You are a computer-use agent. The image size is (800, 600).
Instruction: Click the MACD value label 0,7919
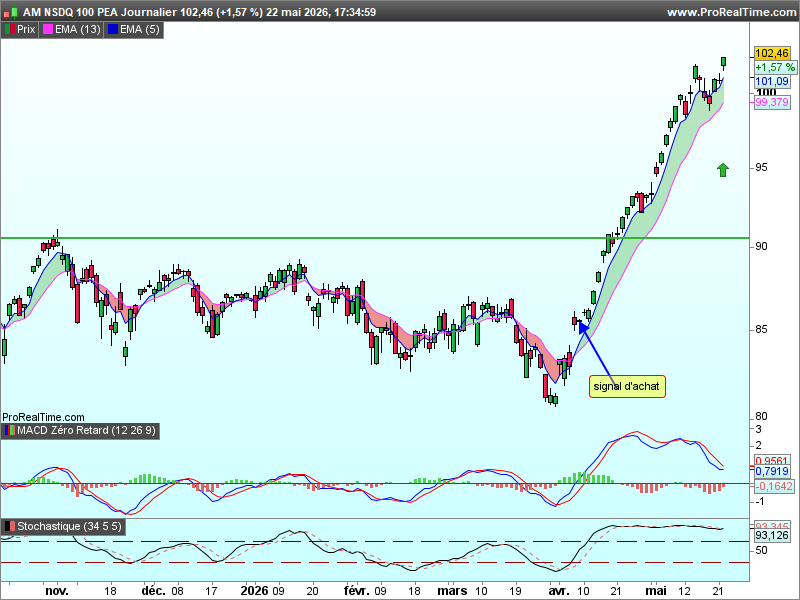771,471
